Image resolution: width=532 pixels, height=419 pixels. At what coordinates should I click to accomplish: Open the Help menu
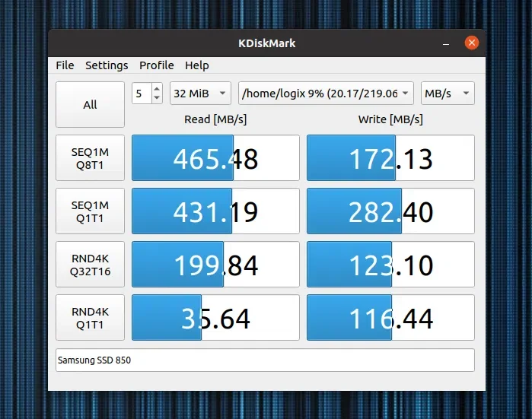pos(197,65)
